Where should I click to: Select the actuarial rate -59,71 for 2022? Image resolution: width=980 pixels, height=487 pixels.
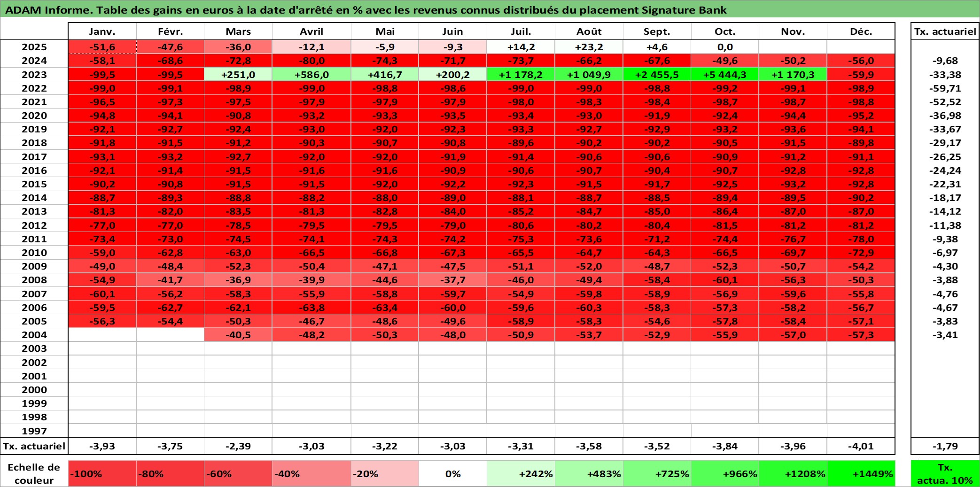pyautogui.click(x=945, y=88)
